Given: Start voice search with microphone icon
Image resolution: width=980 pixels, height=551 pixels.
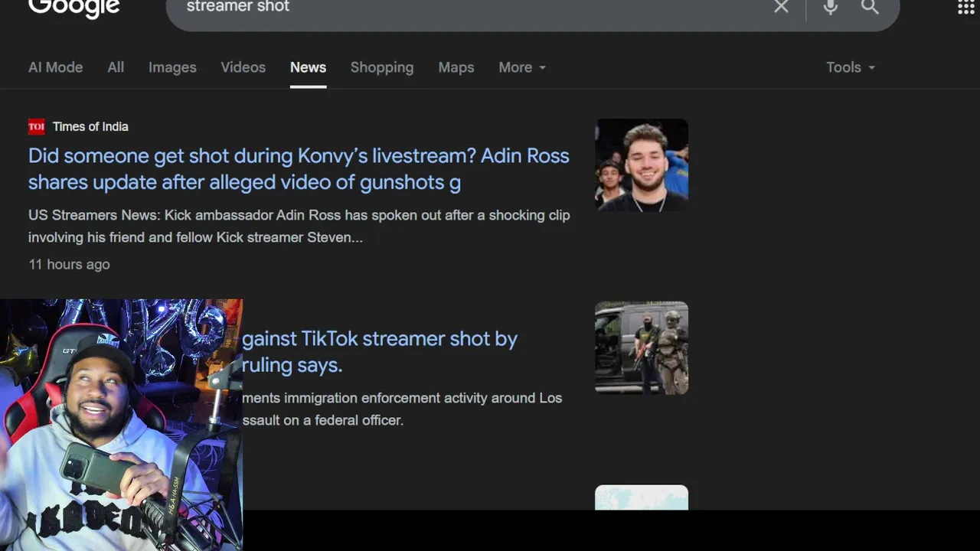Looking at the screenshot, I should [x=830, y=7].
